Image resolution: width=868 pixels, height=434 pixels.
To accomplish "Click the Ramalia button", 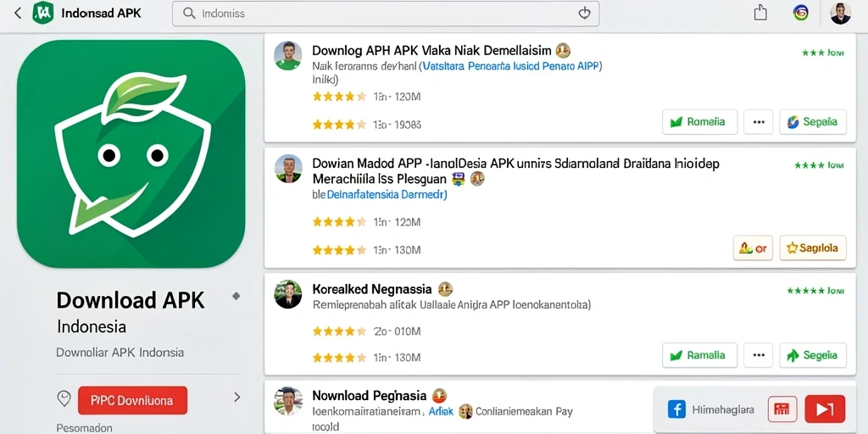I will coord(699,355).
